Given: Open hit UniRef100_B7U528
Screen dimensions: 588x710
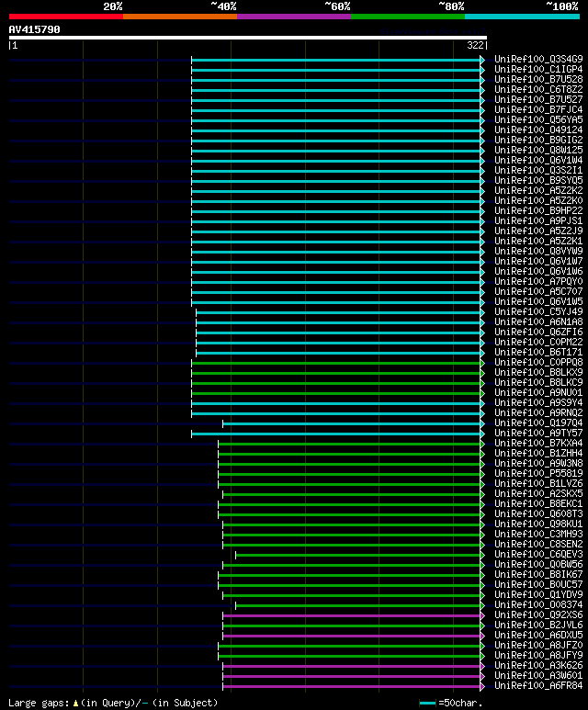Looking at the screenshot, I should [x=538, y=79].
